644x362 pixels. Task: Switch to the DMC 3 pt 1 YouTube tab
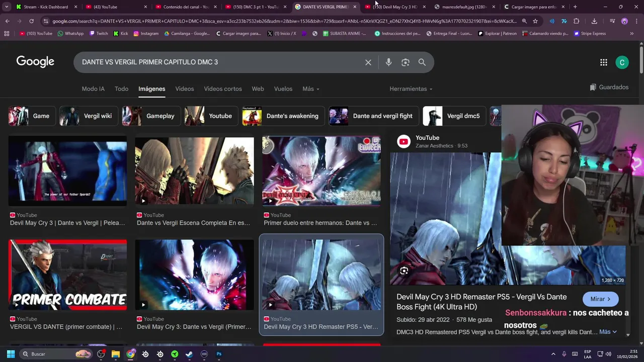click(x=257, y=7)
